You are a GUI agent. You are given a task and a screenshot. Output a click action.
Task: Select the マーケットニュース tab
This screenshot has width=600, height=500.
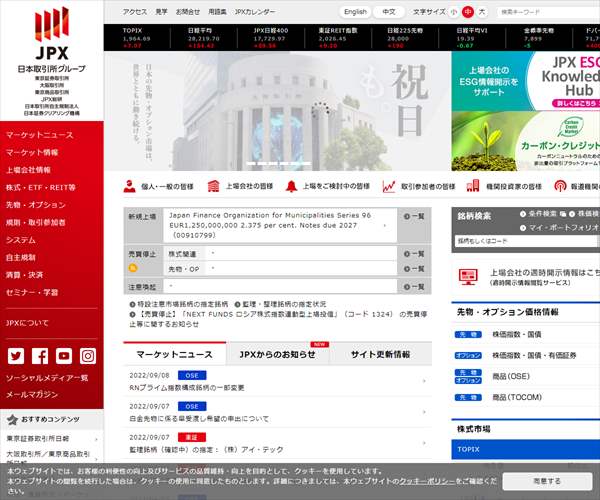click(174, 354)
